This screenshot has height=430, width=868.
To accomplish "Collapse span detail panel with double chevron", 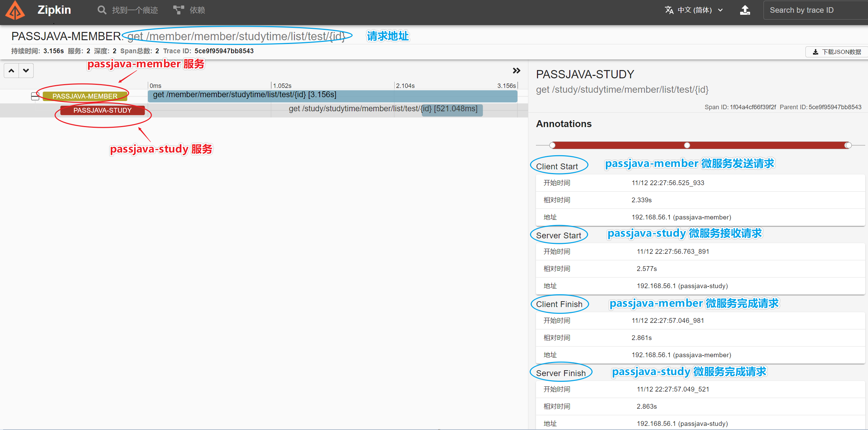I will point(516,71).
